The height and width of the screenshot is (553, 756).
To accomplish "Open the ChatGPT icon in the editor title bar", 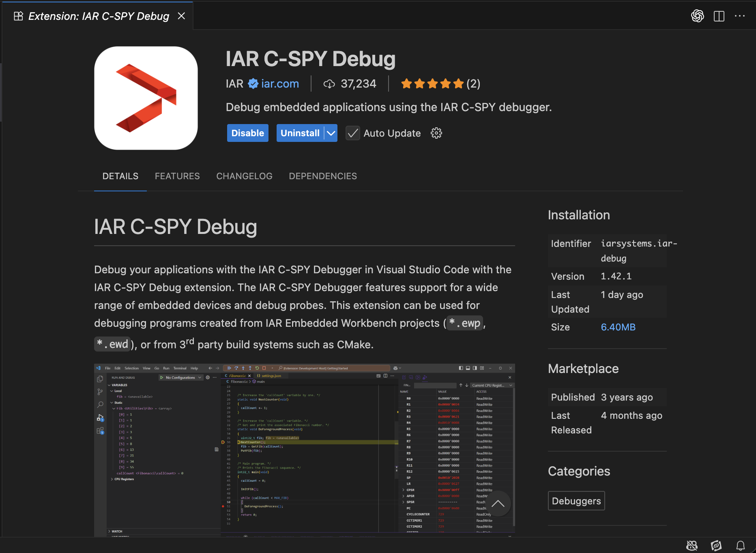I will tap(697, 16).
